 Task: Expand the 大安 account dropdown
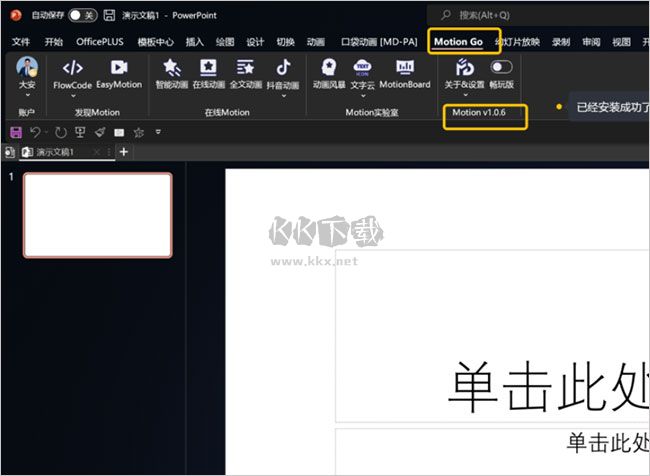[x=27, y=96]
